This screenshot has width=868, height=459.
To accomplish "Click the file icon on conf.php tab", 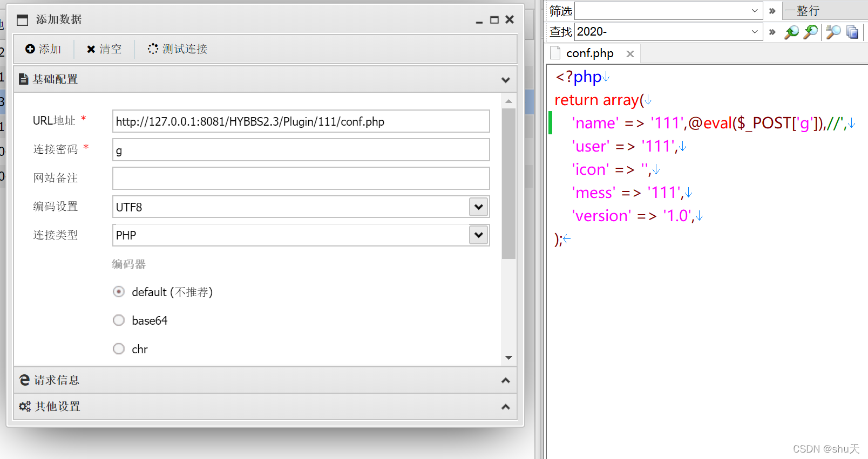I will coord(555,53).
